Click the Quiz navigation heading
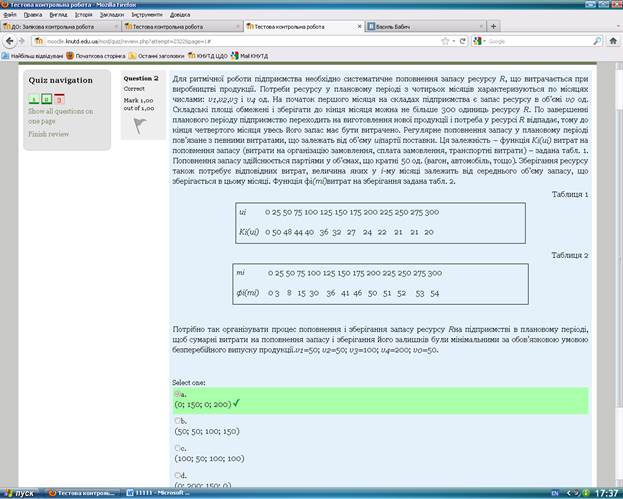 (x=60, y=80)
